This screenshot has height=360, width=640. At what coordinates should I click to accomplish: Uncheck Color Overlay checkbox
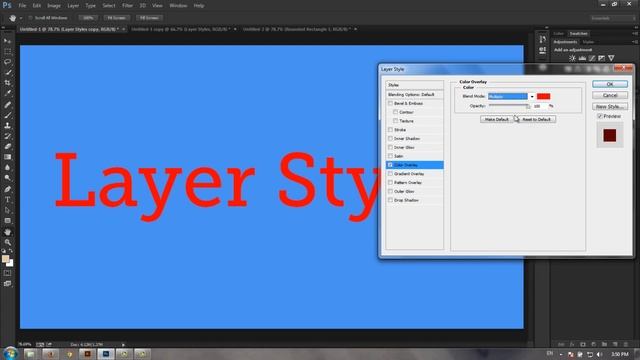tap(390, 165)
